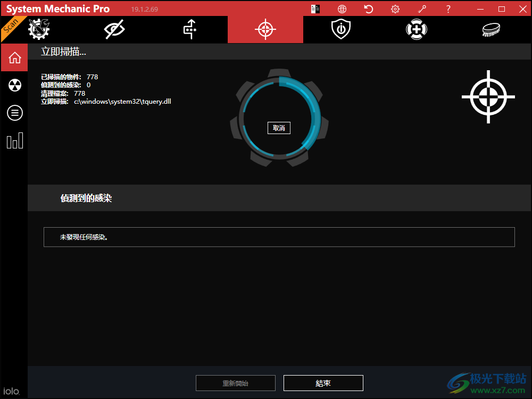Click the globe language icon

(342, 9)
